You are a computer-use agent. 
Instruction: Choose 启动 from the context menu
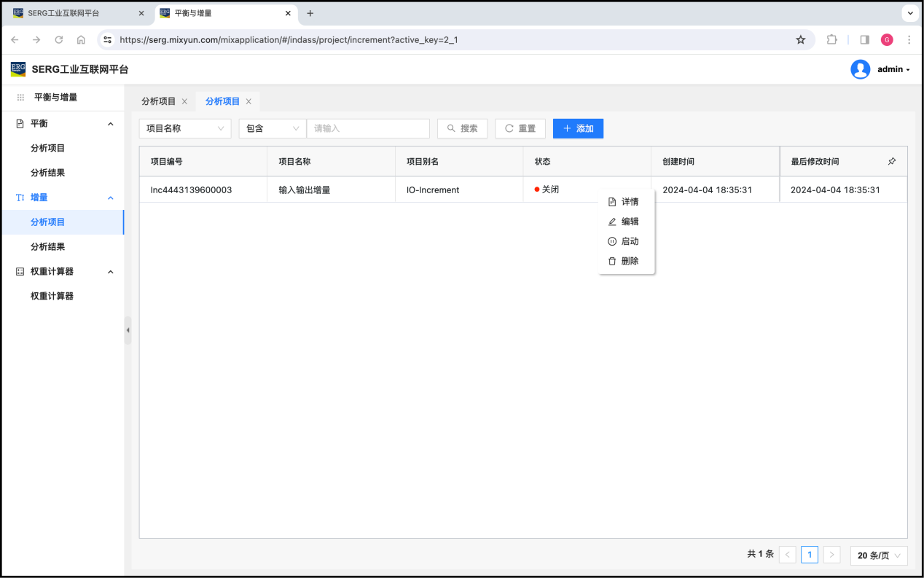click(629, 241)
